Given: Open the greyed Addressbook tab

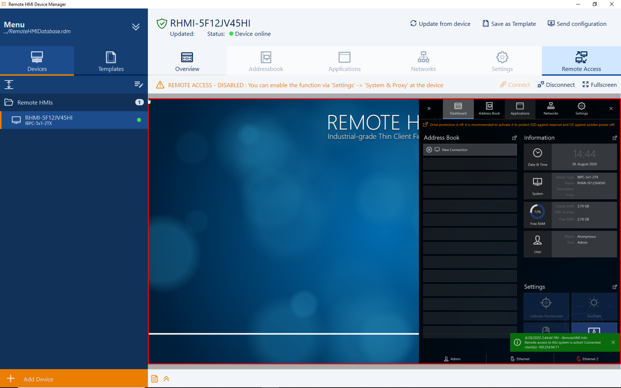Looking at the screenshot, I should coord(266,61).
